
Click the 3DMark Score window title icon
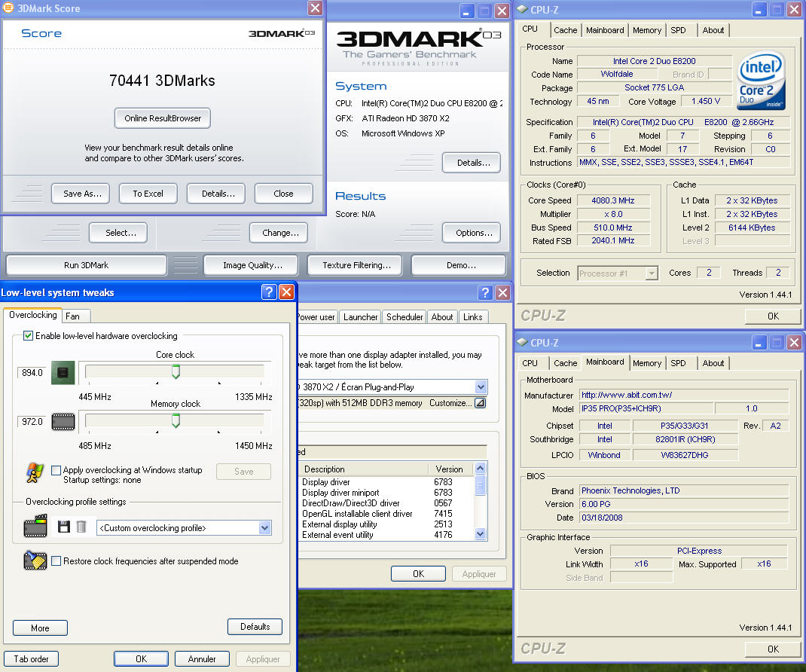tap(8, 8)
